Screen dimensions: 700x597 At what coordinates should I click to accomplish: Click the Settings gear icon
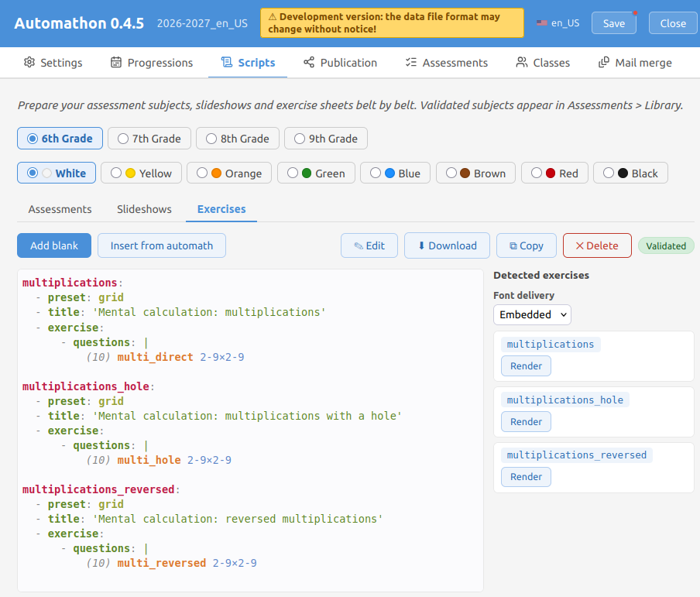pyautogui.click(x=29, y=62)
